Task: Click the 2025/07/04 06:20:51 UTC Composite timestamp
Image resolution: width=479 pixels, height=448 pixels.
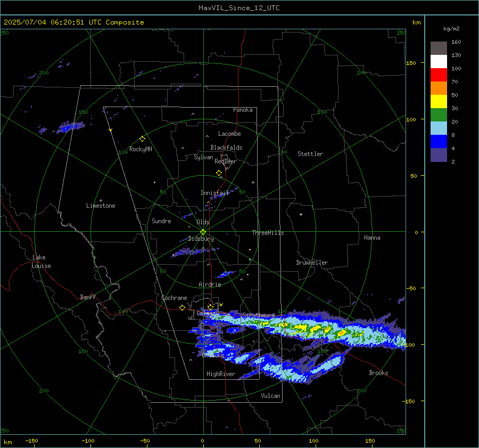Action: coord(73,22)
